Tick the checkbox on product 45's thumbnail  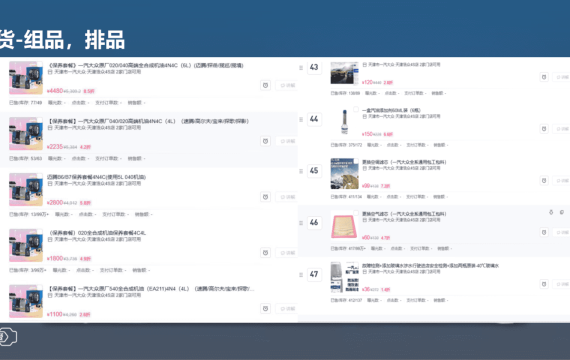pos(356,161)
